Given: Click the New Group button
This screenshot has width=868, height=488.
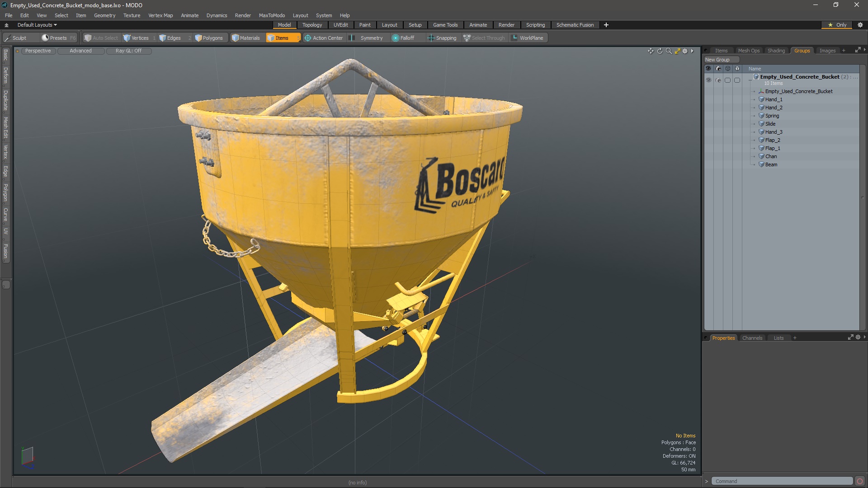Looking at the screenshot, I should tap(721, 60).
